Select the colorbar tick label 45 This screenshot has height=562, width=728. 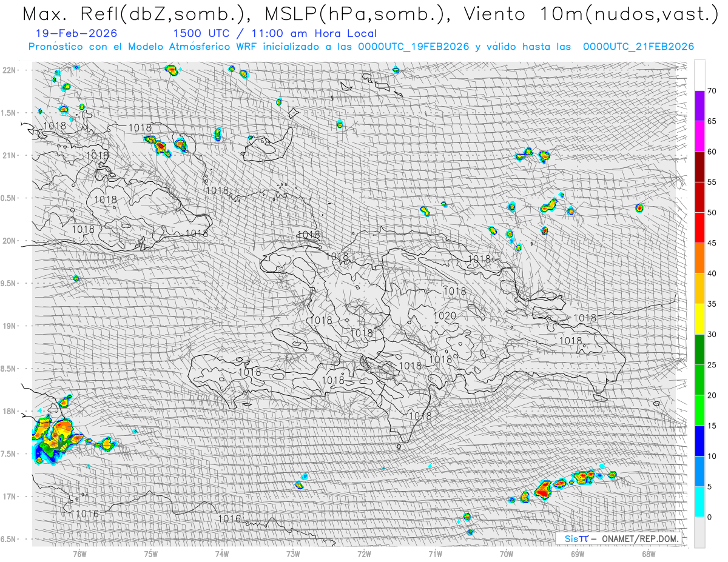click(712, 243)
